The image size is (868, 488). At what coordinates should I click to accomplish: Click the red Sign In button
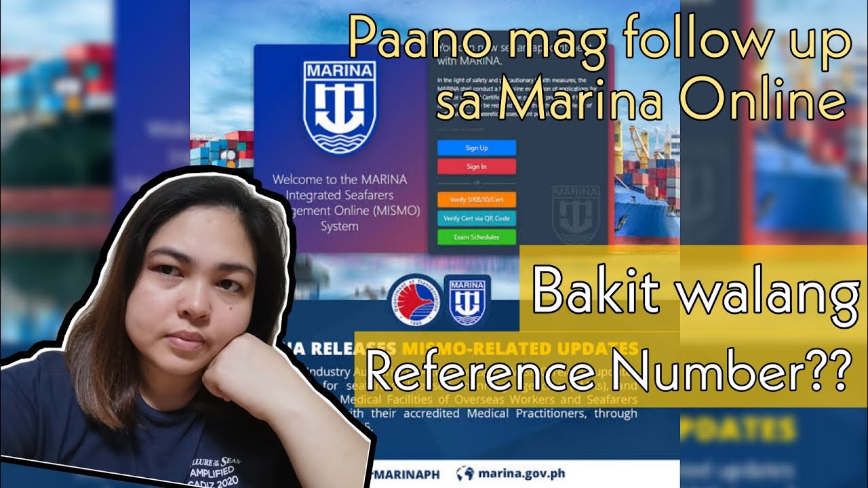click(x=477, y=167)
